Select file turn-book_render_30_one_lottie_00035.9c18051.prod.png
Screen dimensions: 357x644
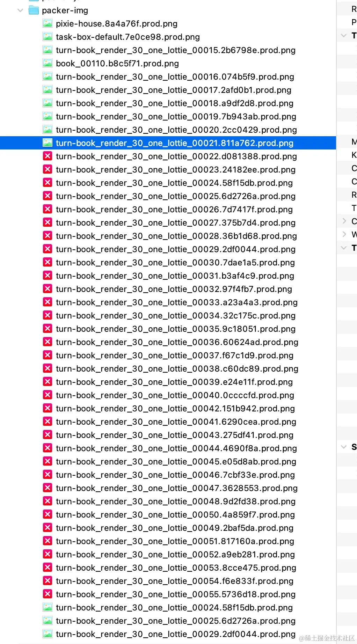tap(176, 329)
